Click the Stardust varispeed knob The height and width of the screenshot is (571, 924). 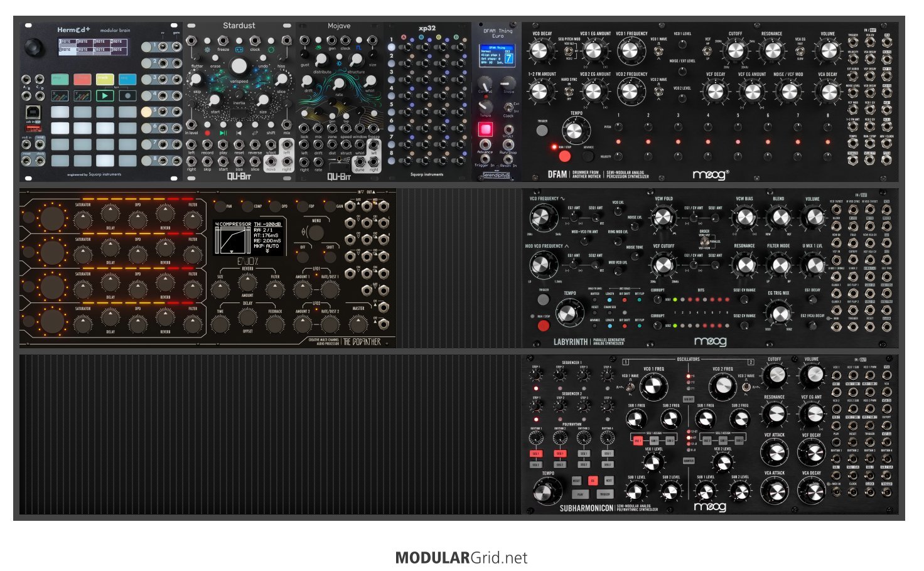239,66
